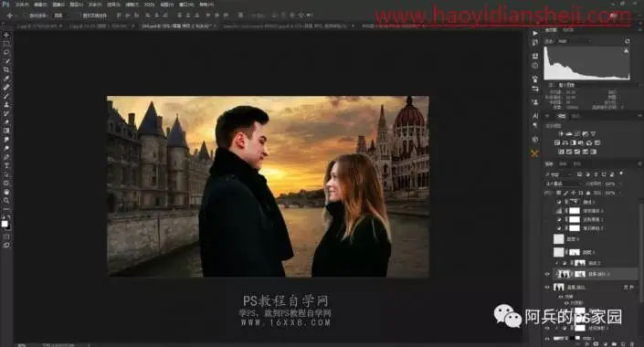644x347 pixels.
Task: Create a new fill or adjustment layer
Action: click(605, 344)
